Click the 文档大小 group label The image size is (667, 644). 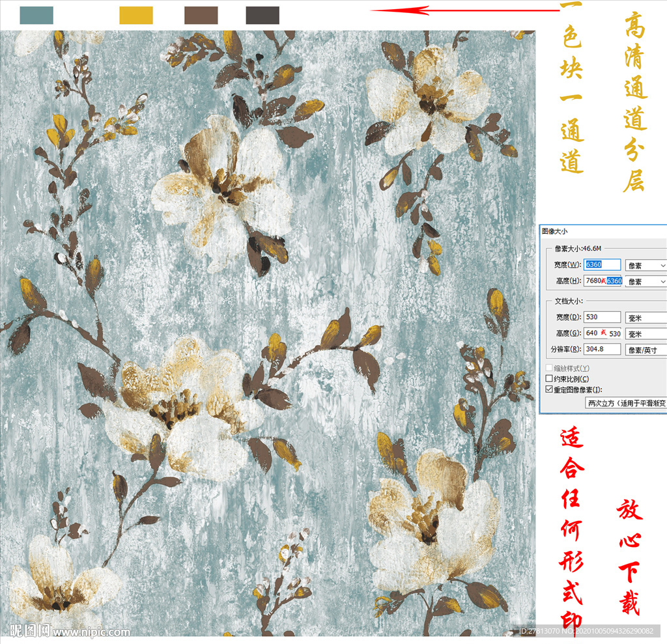569,301
